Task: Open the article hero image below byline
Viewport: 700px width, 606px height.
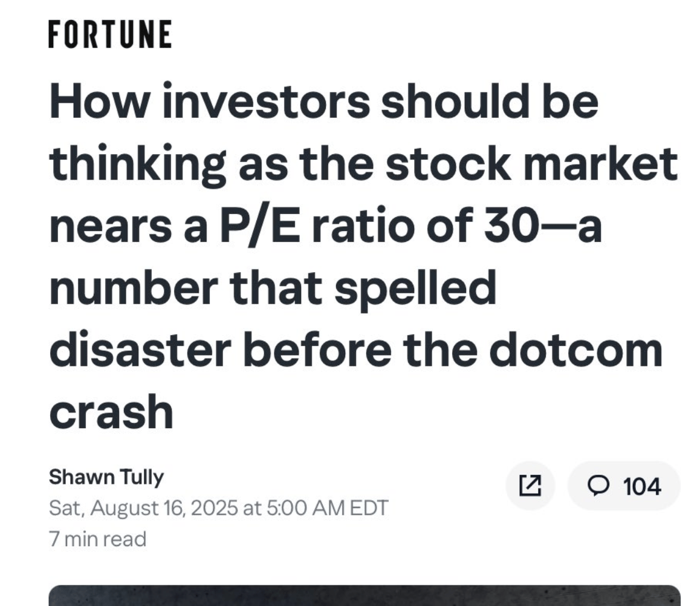Action: coord(365,595)
